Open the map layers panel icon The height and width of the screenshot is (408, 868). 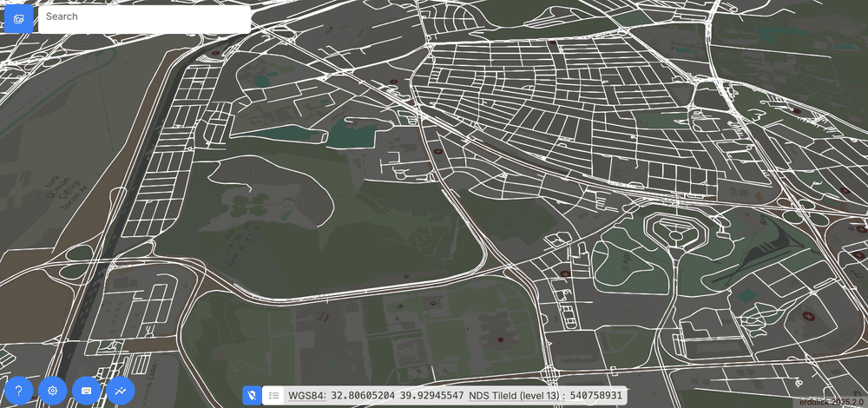(18, 19)
